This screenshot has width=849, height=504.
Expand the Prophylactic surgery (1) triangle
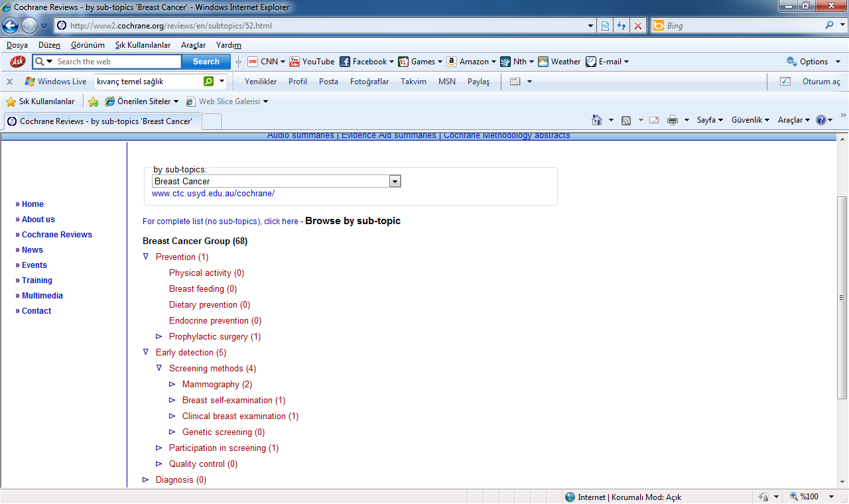click(159, 336)
